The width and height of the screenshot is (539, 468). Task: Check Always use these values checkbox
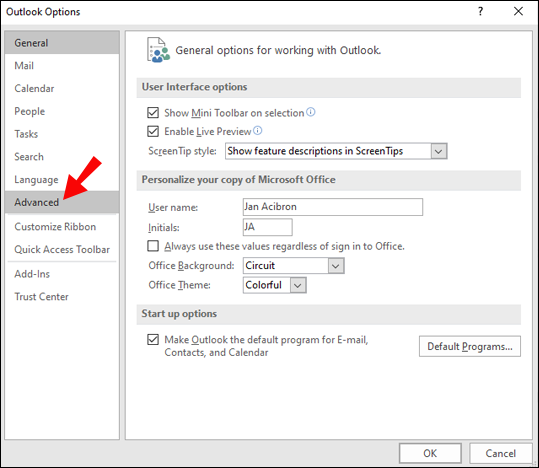tap(153, 246)
